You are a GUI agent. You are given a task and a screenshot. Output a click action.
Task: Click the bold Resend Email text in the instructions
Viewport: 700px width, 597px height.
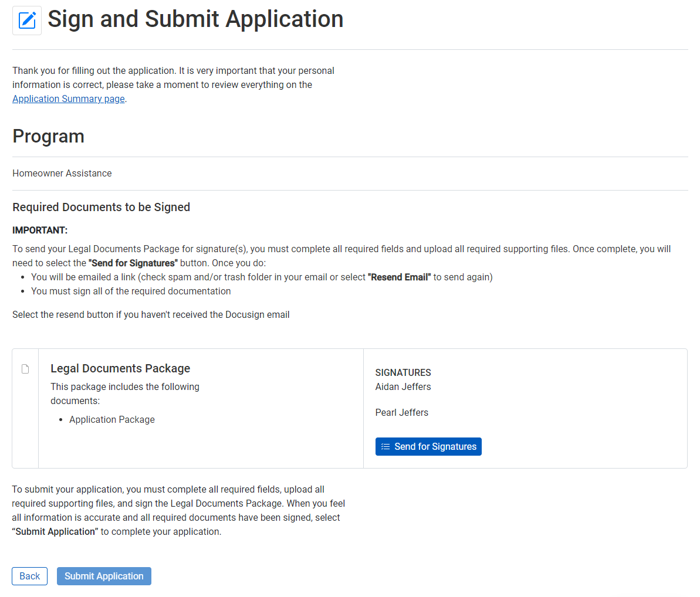399,277
